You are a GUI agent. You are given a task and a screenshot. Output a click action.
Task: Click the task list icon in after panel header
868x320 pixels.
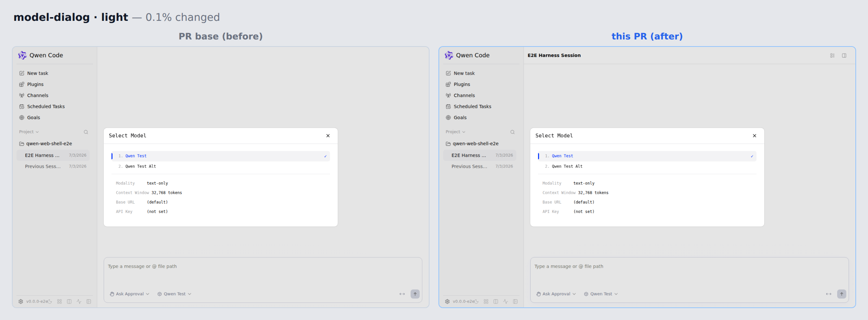(832, 55)
